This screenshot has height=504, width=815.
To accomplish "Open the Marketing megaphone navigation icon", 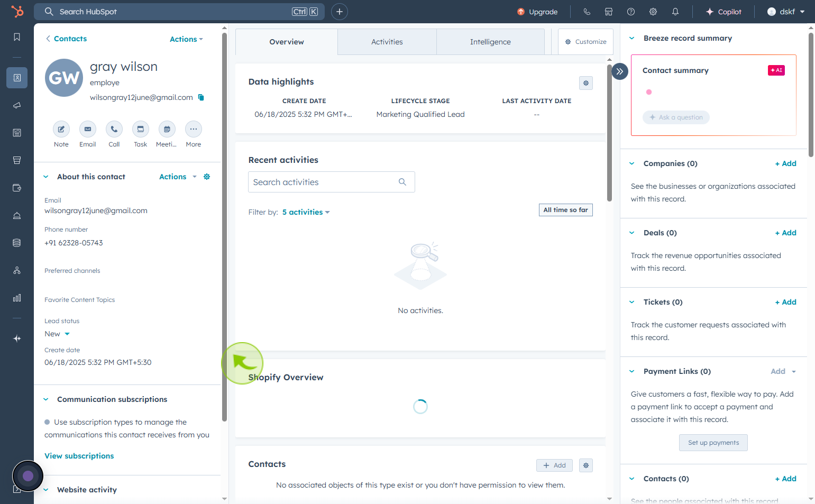I will coord(17,105).
